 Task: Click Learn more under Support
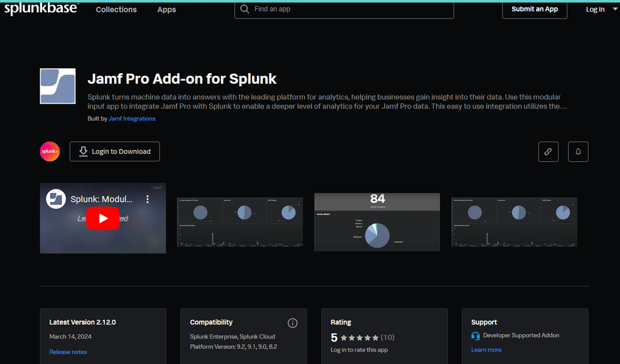(x=487, y=350)
